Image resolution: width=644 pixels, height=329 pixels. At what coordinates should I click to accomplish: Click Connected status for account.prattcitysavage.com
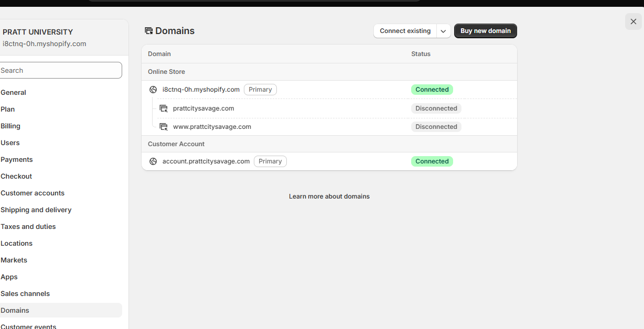point(432,161)
